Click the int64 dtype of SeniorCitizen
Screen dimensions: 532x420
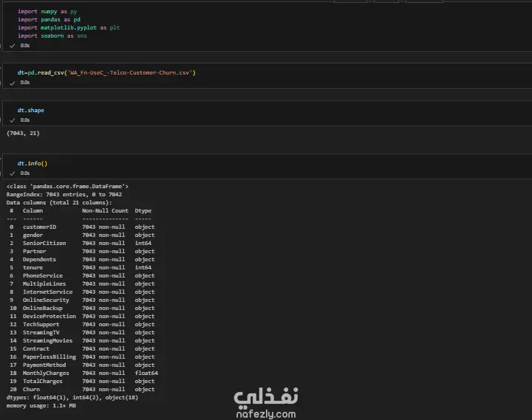click(x=143, y=244)
